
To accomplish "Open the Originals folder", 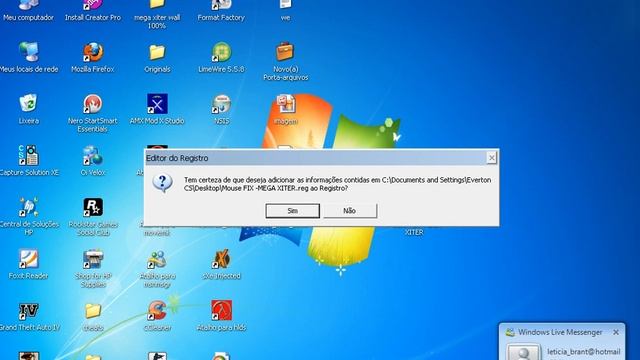I will [157, 58].
